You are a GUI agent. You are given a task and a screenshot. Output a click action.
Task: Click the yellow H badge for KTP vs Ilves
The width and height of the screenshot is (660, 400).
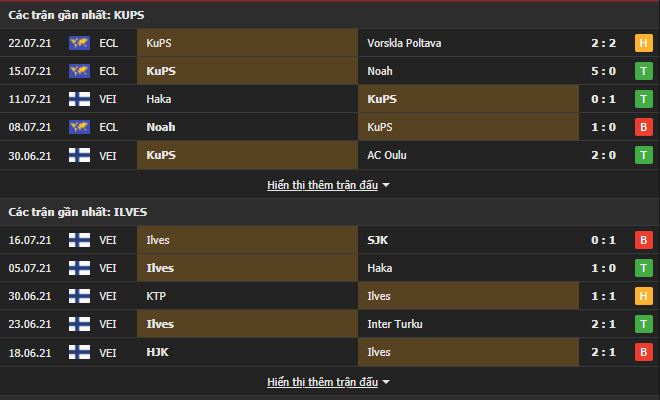tap(644, 296)
